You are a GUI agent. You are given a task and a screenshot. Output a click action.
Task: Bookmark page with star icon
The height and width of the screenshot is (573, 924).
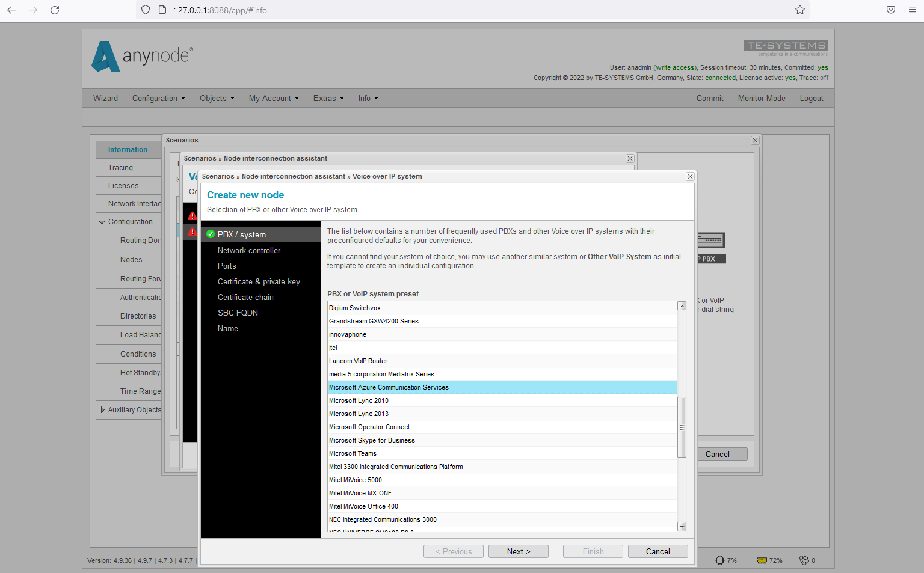tap(799, 10)
